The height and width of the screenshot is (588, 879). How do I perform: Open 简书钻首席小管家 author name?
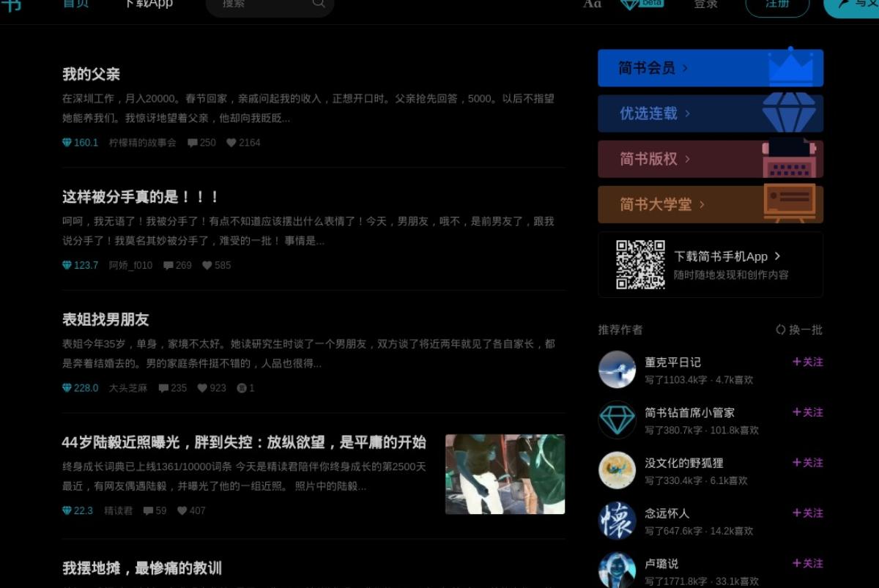point(689,412)
